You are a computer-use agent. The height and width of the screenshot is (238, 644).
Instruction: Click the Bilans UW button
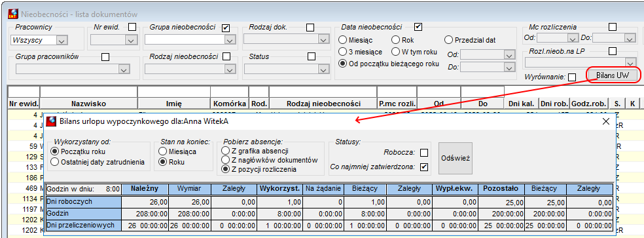[613, 75]
